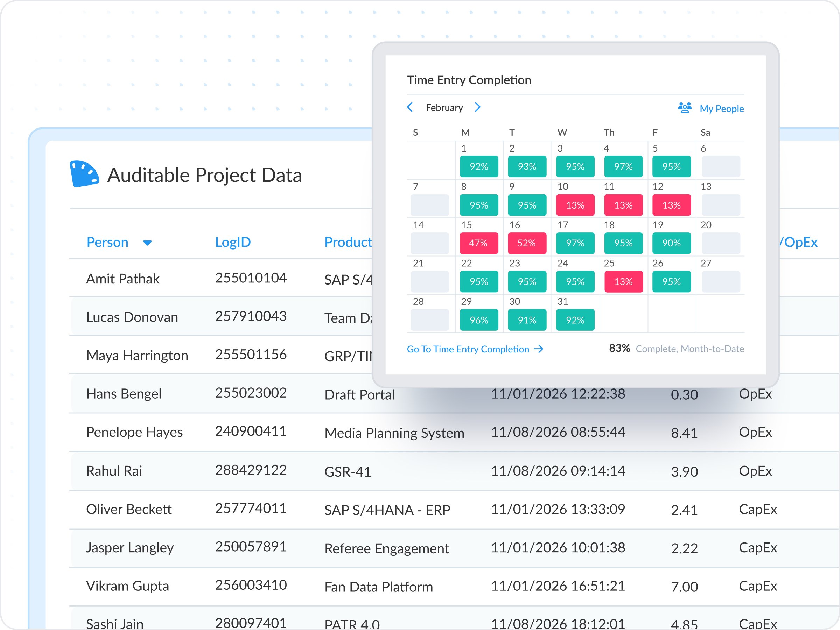Go to previous month using left chevron
The width and height of the screenshot is (840, 630).
(410, 107)
